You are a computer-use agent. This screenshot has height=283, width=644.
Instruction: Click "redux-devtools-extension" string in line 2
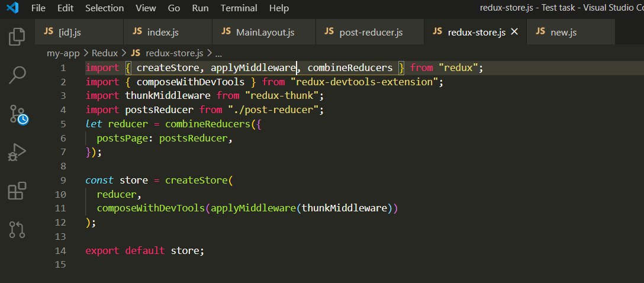point(364,82)
